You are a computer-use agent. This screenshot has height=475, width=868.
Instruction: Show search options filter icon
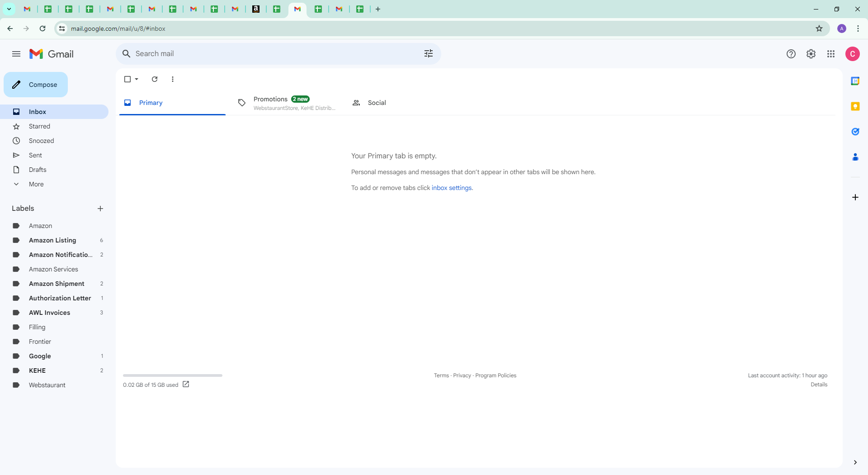tap(429, 54)
